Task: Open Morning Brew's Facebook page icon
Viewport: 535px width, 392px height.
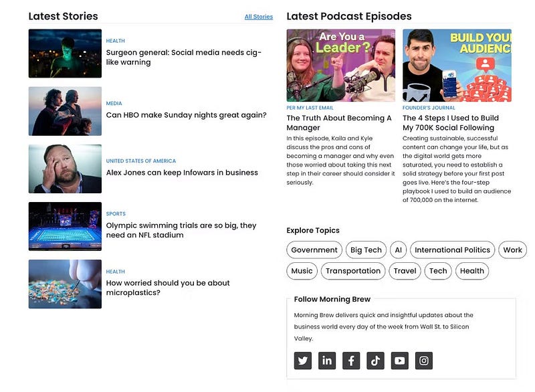Action: (x=351, y=361)
